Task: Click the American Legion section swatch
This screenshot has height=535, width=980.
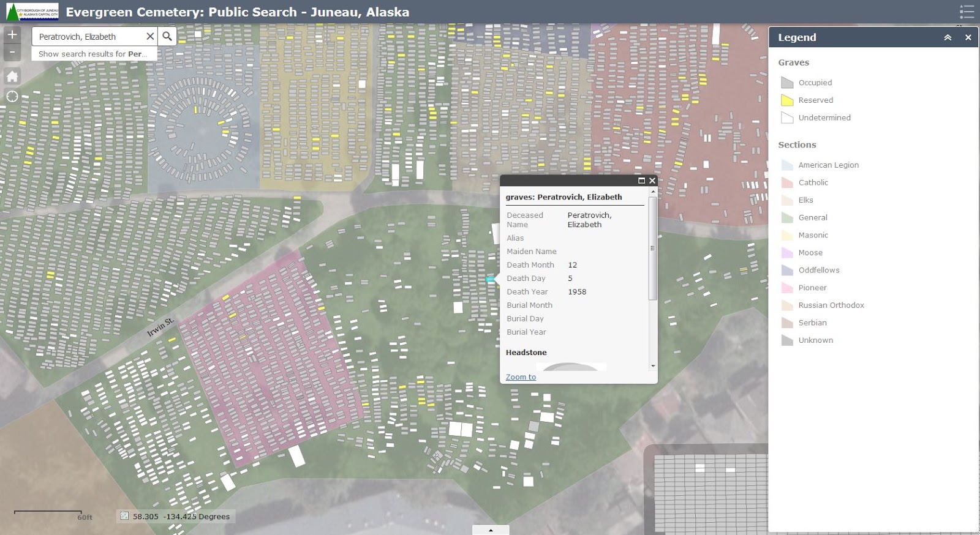Action: click(x=787, y=165)
